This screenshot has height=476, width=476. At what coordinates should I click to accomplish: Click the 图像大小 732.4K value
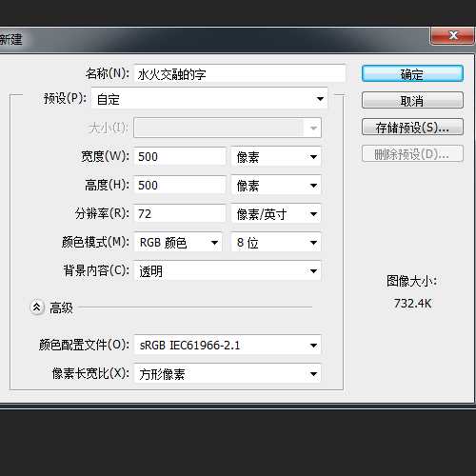click(412, 304)
